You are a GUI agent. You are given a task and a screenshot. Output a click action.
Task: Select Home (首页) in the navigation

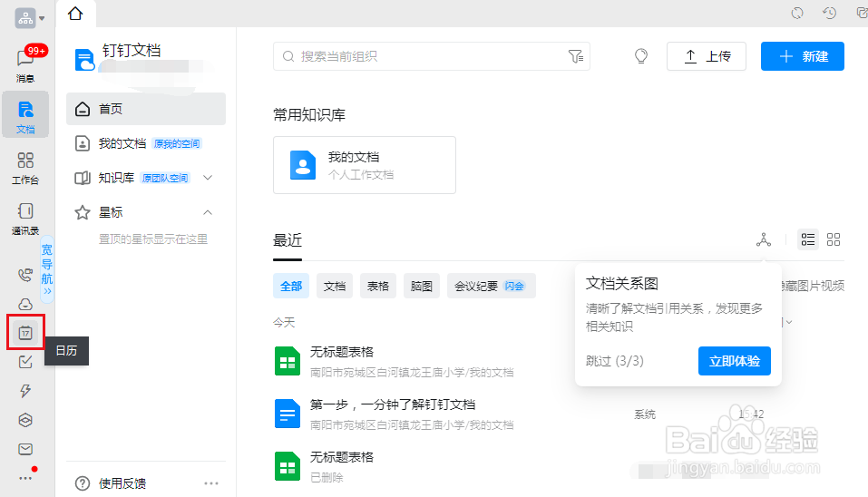(x=146, y=109)
